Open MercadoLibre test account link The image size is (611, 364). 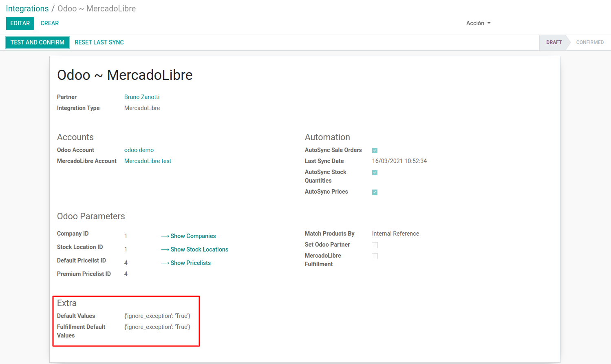click(x=148, y=161)
